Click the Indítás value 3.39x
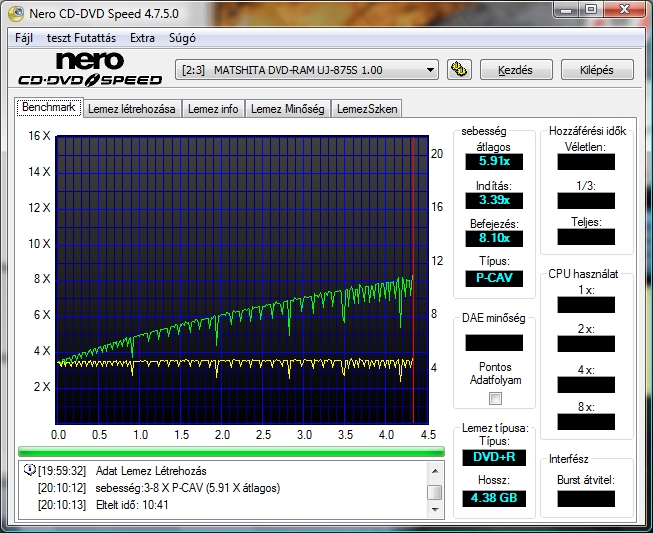 click(x=494, y=200)
